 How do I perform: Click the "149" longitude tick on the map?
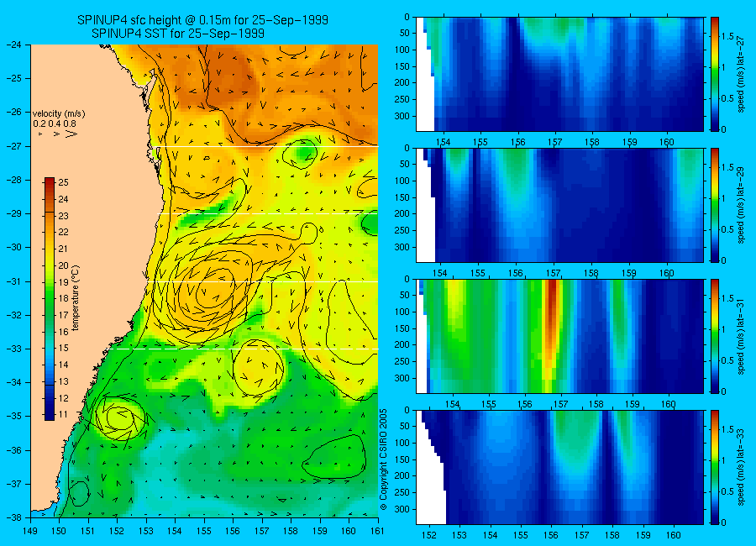point(30,531)
